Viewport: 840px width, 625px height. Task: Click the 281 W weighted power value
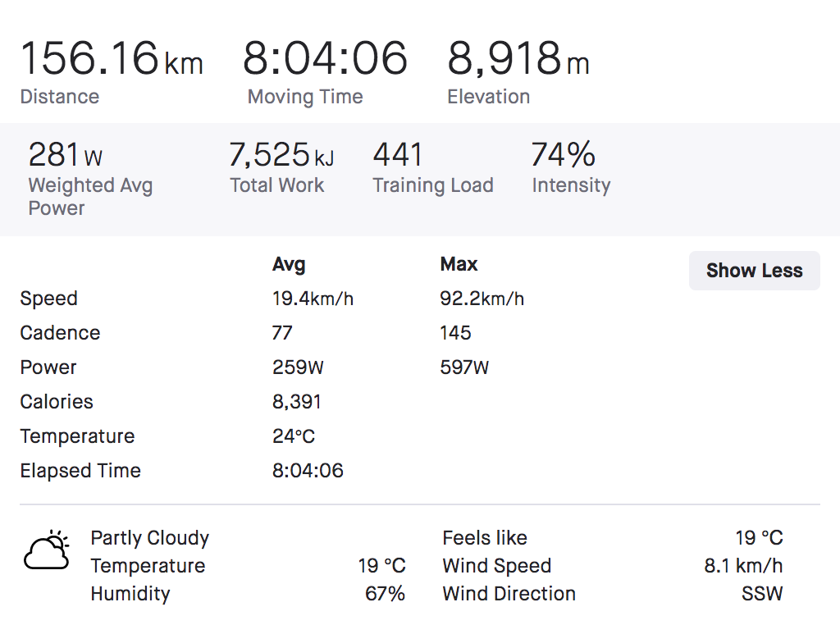[66, 155]
